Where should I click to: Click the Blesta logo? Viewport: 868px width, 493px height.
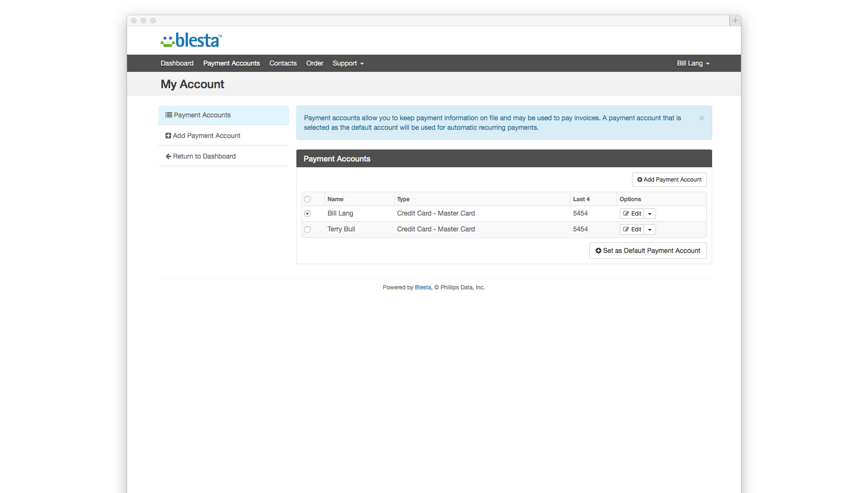[191, 41]
